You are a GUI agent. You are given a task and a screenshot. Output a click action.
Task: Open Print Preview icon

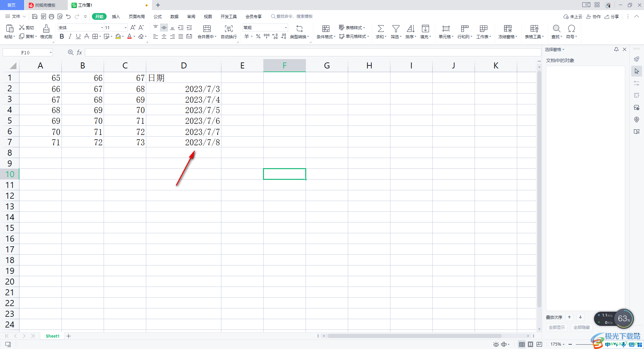(60, 16)
